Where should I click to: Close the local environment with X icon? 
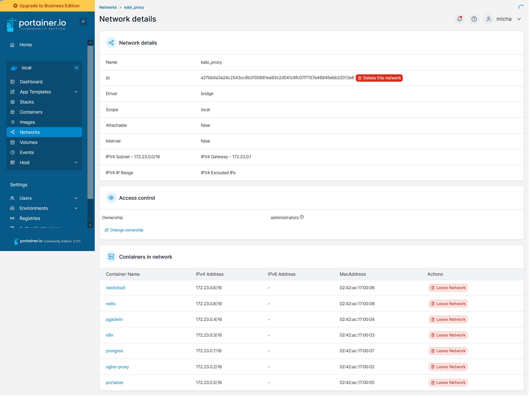(x=77, y=68)
